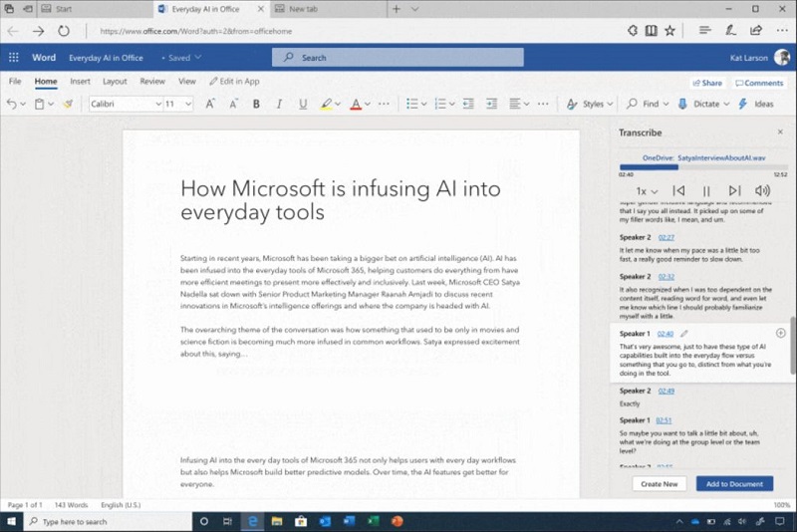The image size is (797, 532).
Task: Click the Dictate microphone icon
Action: coord(682,104)
